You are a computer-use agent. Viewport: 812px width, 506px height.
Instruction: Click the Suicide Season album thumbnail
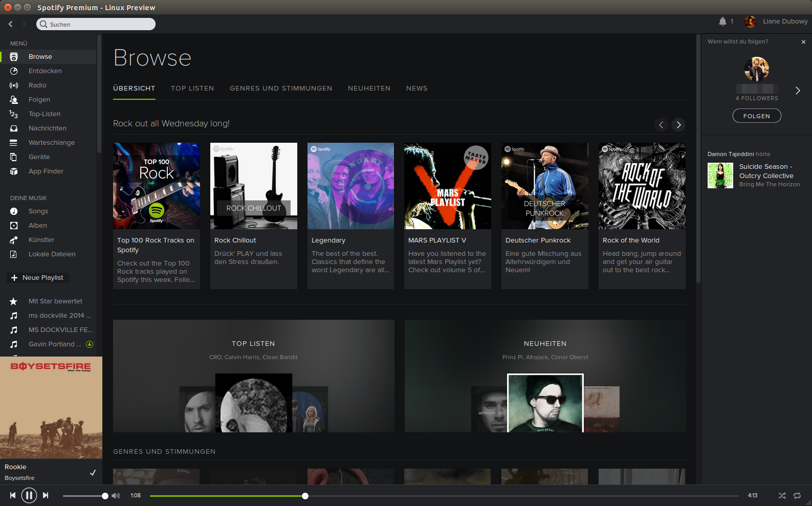pyautogui.click(x=720, y=175)
